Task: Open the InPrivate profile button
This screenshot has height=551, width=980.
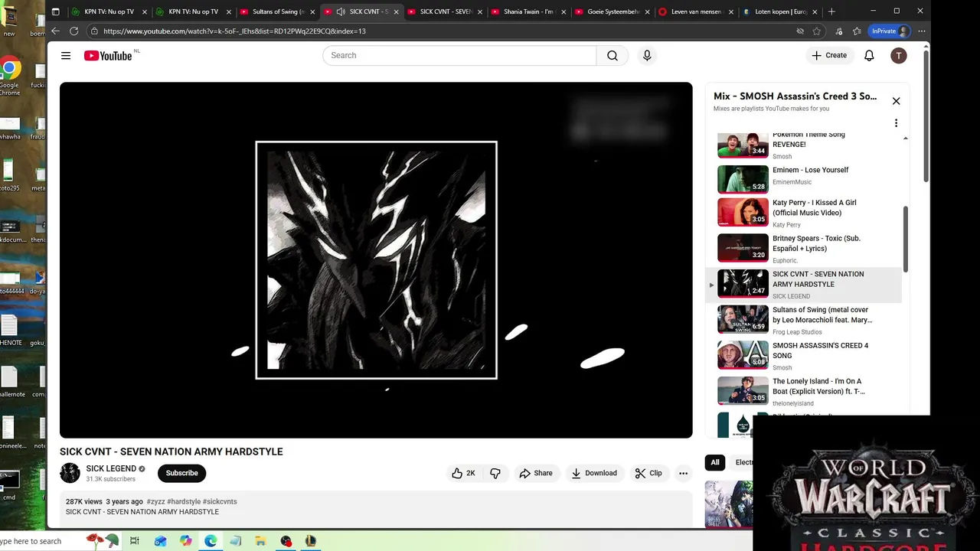Action: click(x=890, y=31)
